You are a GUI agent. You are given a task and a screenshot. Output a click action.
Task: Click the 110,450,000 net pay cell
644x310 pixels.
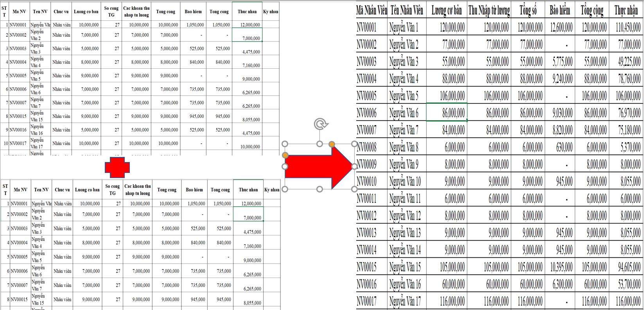627,27
